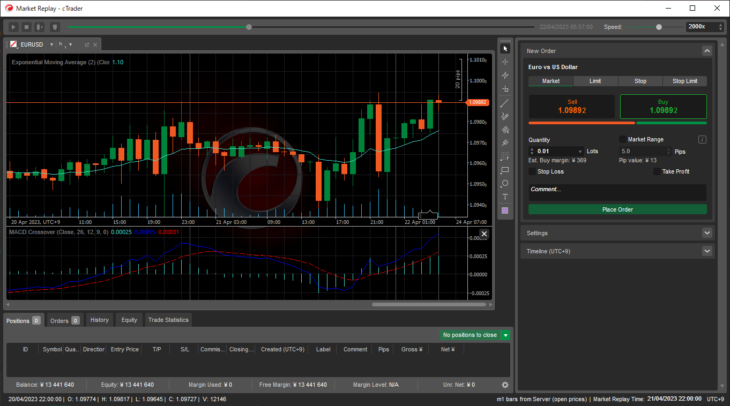730x406 pixels.
Task: Select the horizontal/vertical line tool
Action: point(505,89)
